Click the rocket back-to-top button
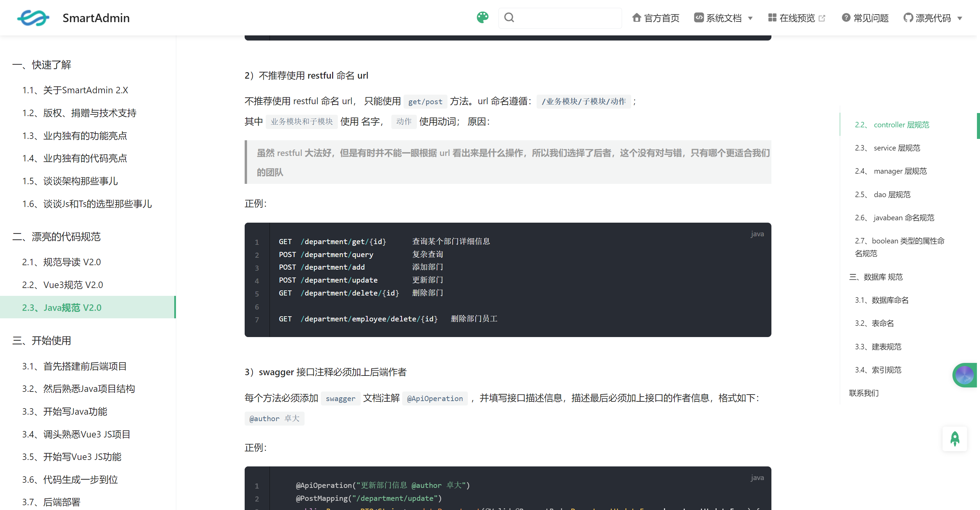The image size is (980, 510). click(954, 439)
